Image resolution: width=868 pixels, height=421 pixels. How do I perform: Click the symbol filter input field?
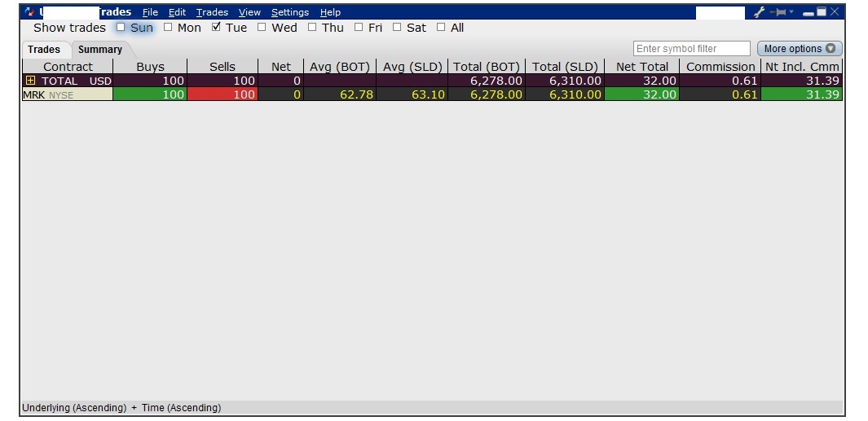(x=691, y=49)
